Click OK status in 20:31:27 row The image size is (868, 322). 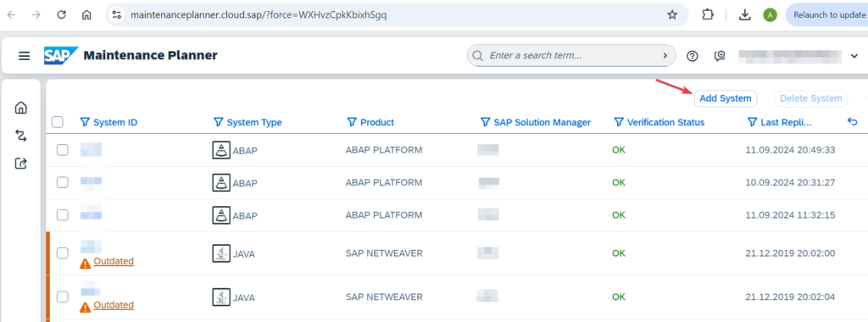point(618,182)
